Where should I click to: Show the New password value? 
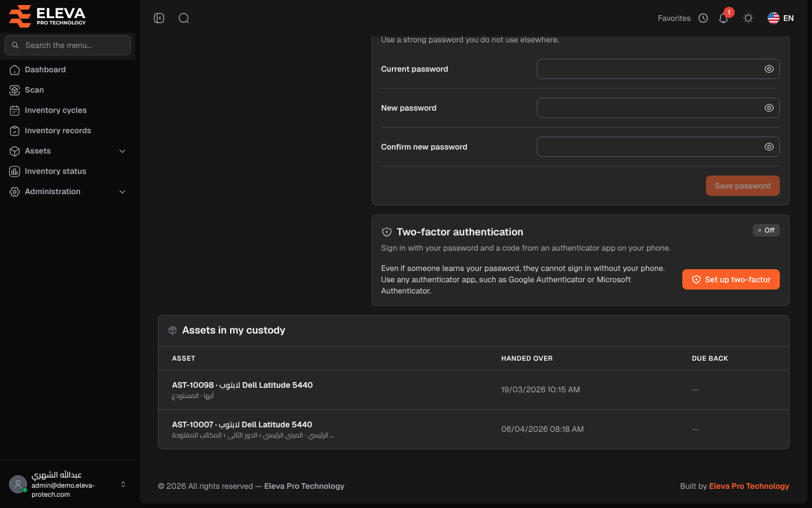pos(769,108)
